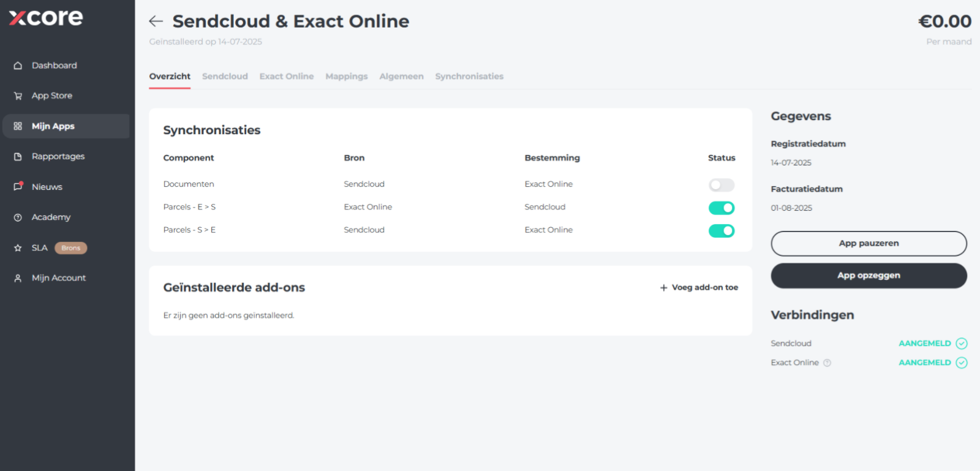Click the Nieuws chat icon with notification dot

[18, 186]
